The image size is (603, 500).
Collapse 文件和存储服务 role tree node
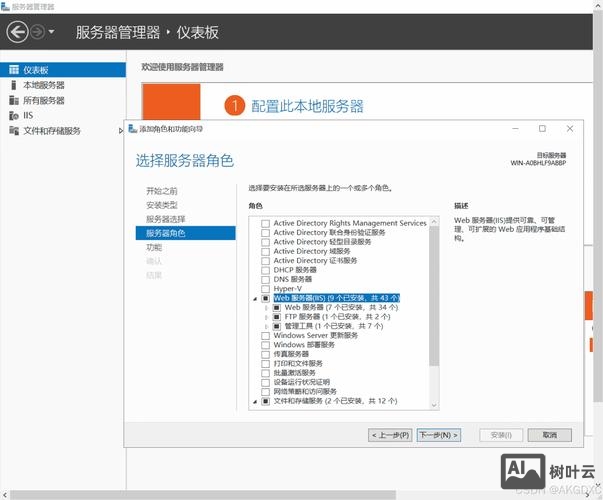255,402
